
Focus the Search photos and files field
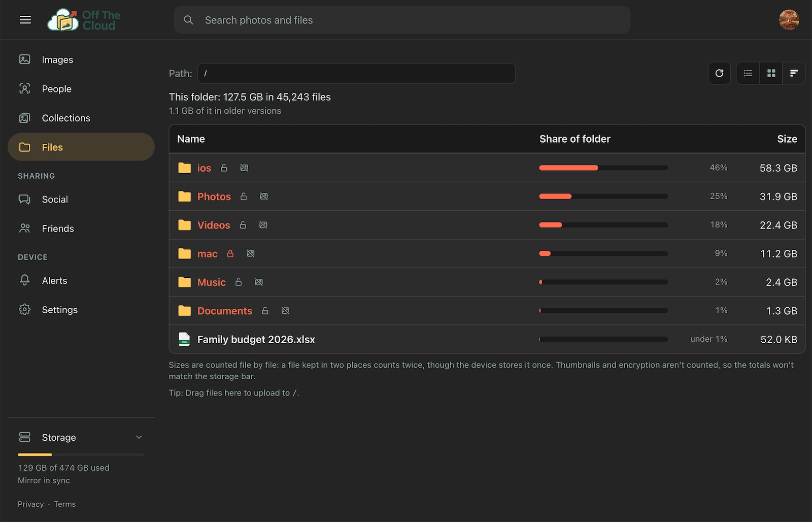[402, 20]
